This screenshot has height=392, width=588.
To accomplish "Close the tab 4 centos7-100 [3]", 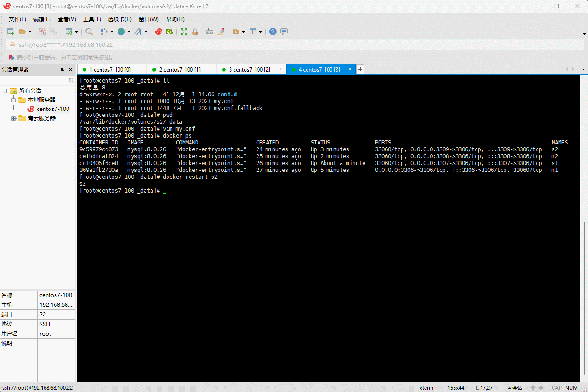I will tap(350, 69).
